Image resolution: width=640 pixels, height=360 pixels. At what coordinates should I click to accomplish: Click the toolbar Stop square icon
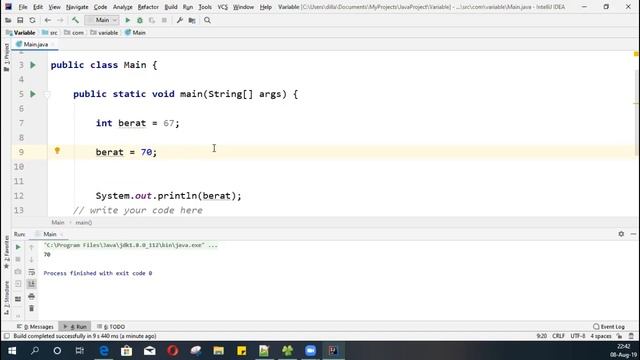164,20
